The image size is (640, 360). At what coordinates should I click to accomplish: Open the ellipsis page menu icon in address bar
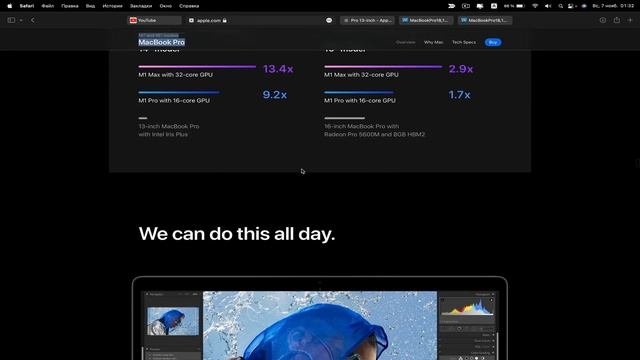329,20
